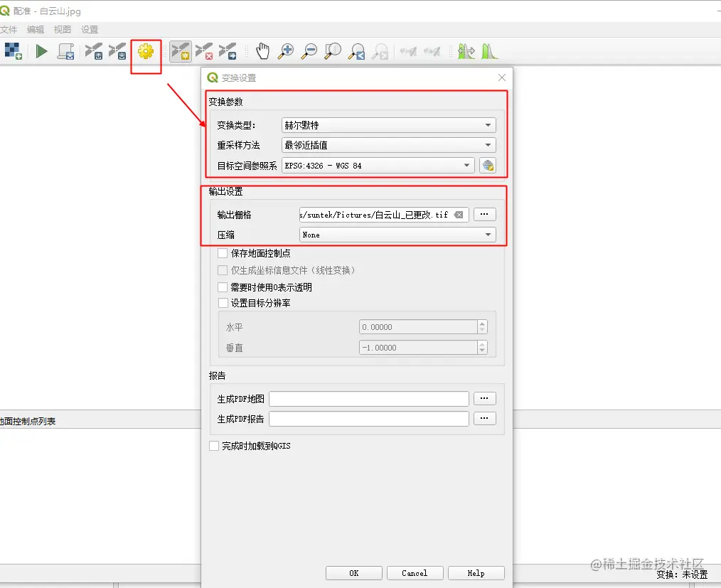Browse for 生成PDF报告 path

click(x=484, y=418)
